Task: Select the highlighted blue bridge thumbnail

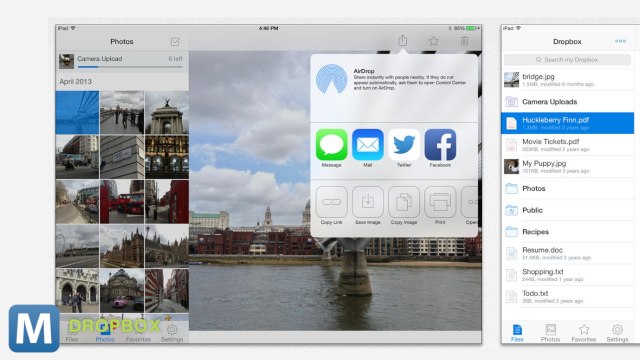Action: (x=77, y=112)
